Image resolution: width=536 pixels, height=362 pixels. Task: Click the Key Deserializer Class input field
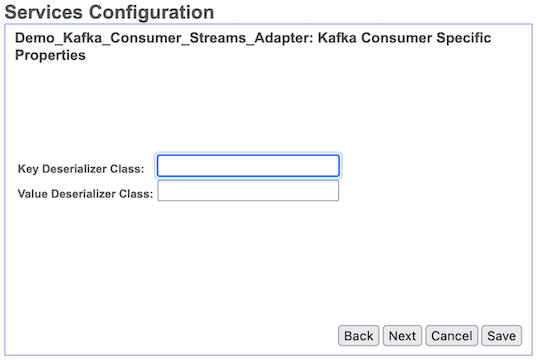pos(248,166)
